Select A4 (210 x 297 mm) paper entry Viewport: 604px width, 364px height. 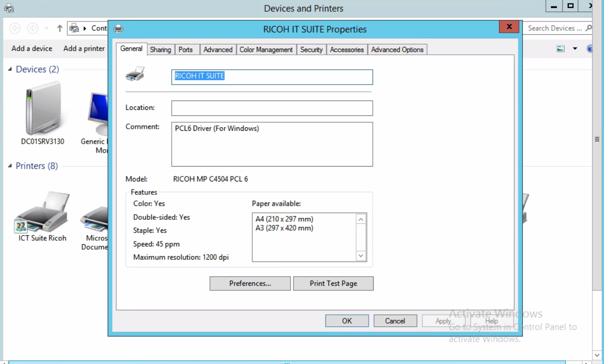284,219
